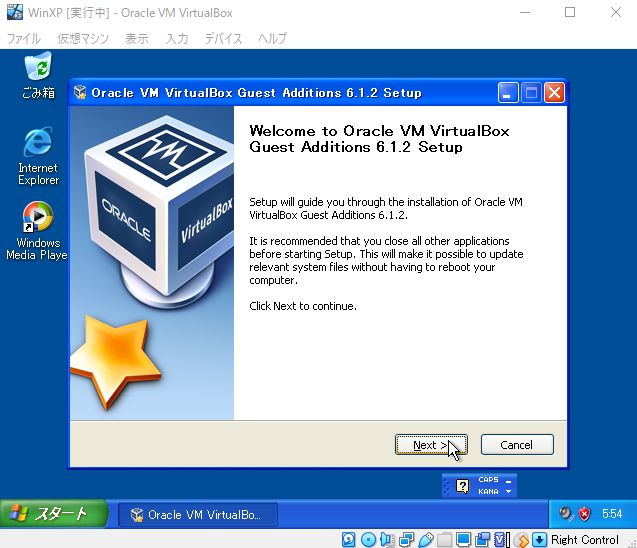Open the デバイス menu
Image resolution: width=637 pixels, height=548 pixels.
coord(223,39)
